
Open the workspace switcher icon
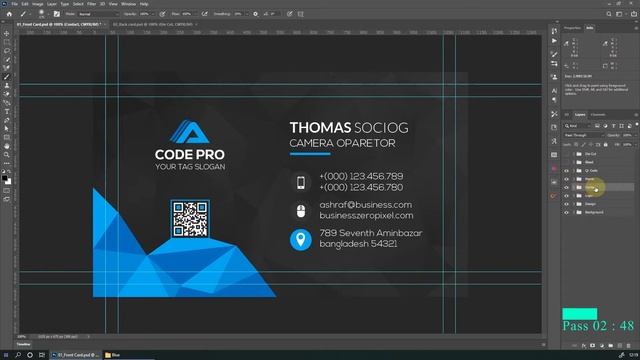[619, 14]
